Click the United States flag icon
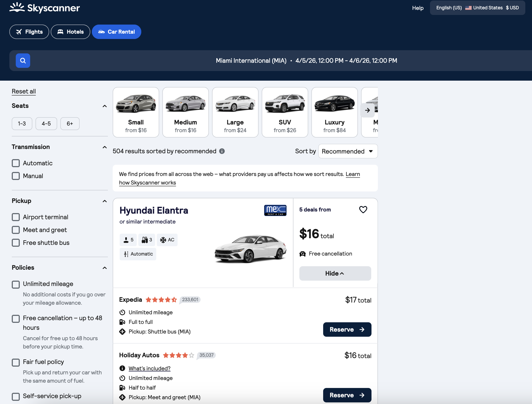The height and width of the screenshot is (404, 532). click(x=468, y=8)
